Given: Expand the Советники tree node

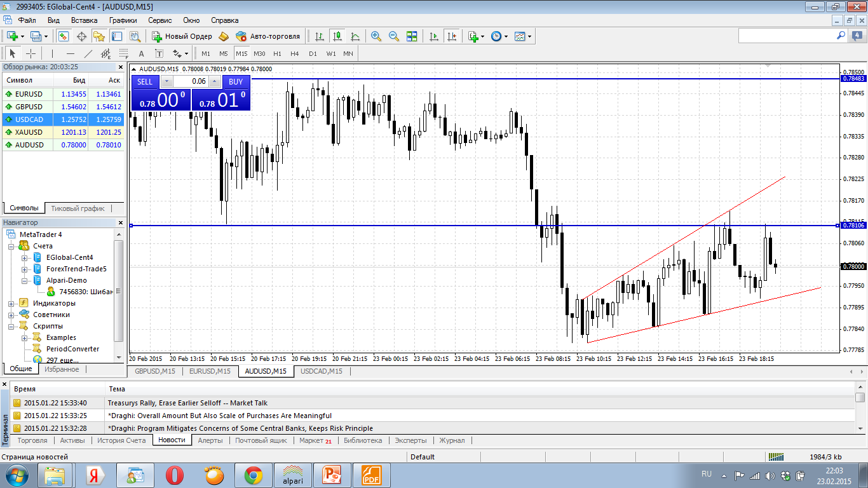Looking at the screenshot, I should (x=11, y=315).
